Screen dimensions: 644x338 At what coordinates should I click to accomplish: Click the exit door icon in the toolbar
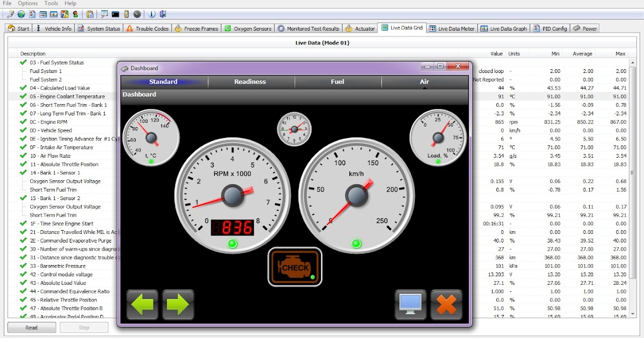[163, 14]
